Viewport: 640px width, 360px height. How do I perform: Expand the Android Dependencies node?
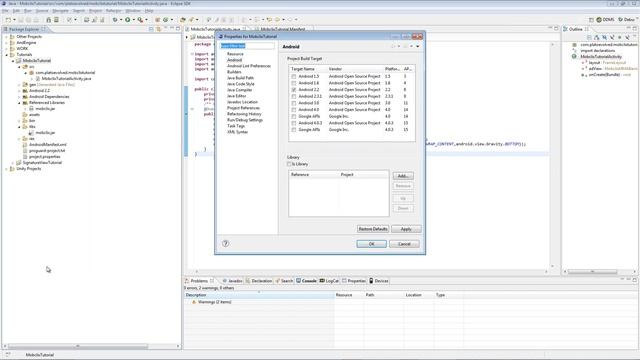click(x=19, y=97)
